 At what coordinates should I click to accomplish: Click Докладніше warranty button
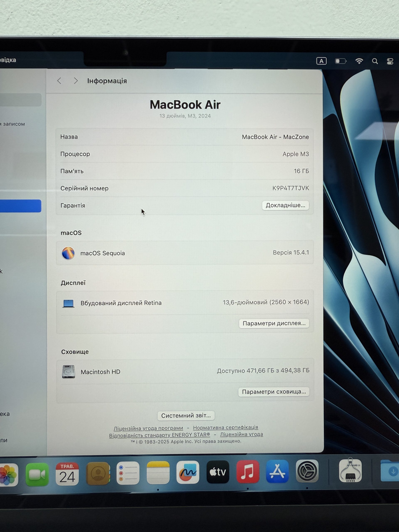[286, 205]
